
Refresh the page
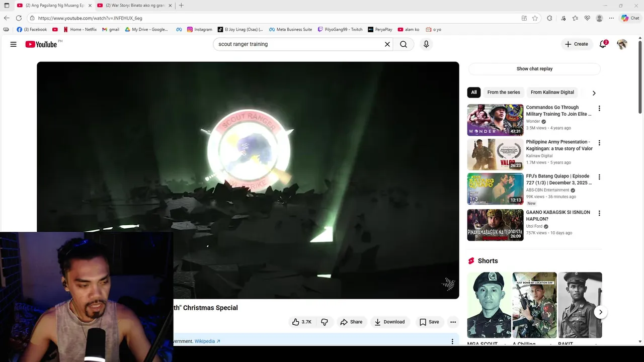click(x=19, y=18)
